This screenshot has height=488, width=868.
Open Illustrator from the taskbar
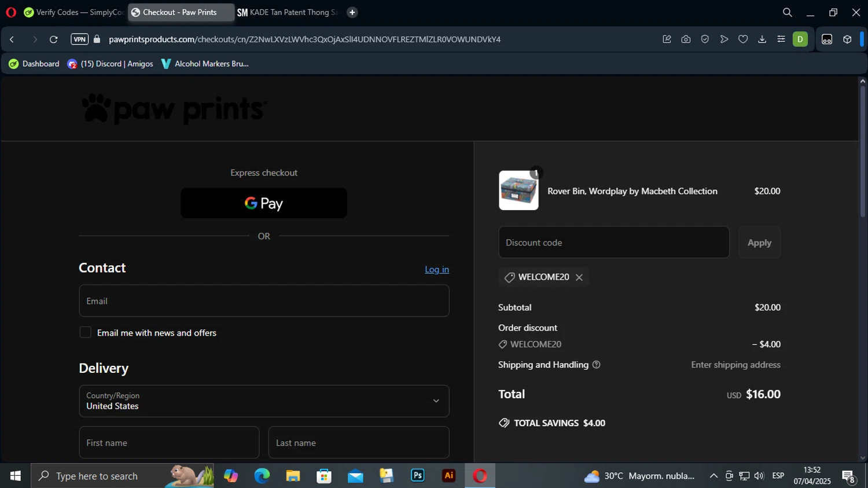pos(449,476)
